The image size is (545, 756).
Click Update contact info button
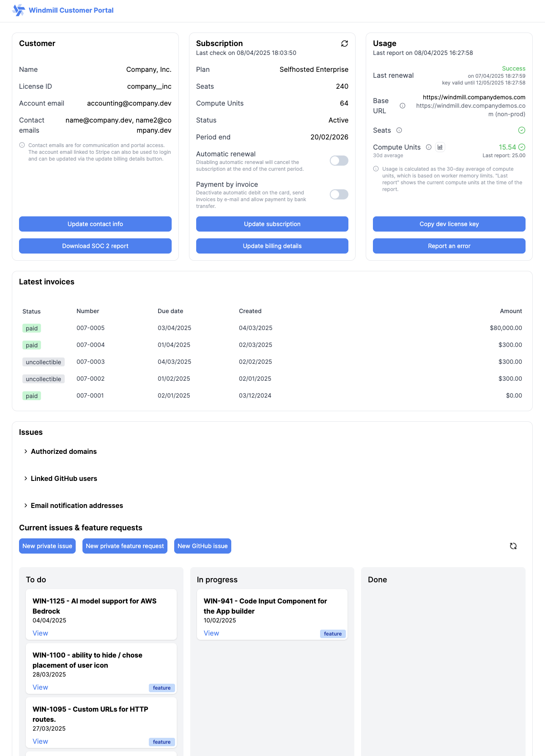95,224
